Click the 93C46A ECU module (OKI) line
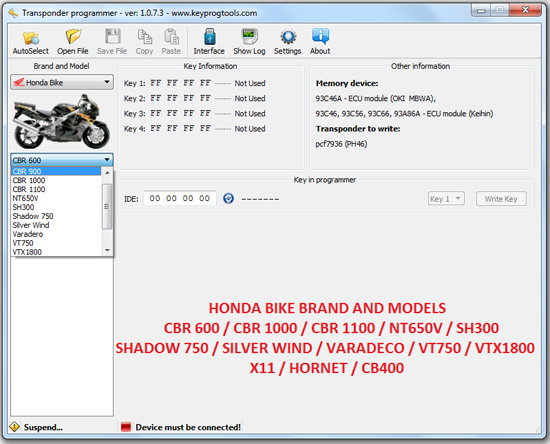The height and width of the screenshot is (444, 550). coord(375,98)
